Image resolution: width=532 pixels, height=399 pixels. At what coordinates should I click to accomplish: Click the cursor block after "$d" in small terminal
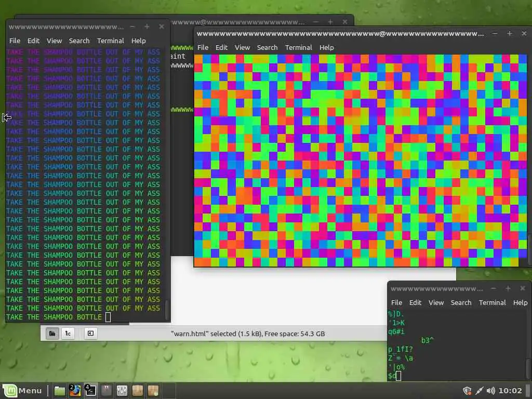(398, 376)
